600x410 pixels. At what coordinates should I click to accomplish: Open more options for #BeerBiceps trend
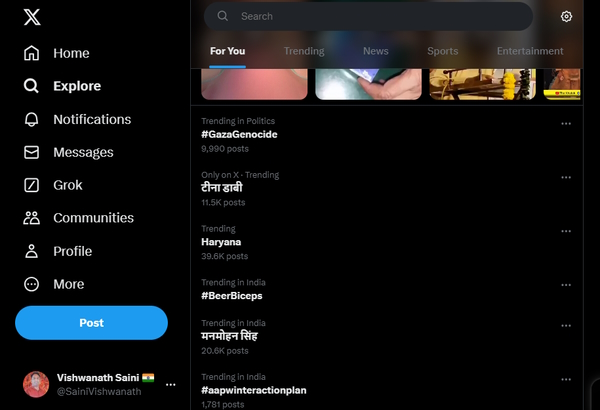pyautogui.click(x=566, y=285)
